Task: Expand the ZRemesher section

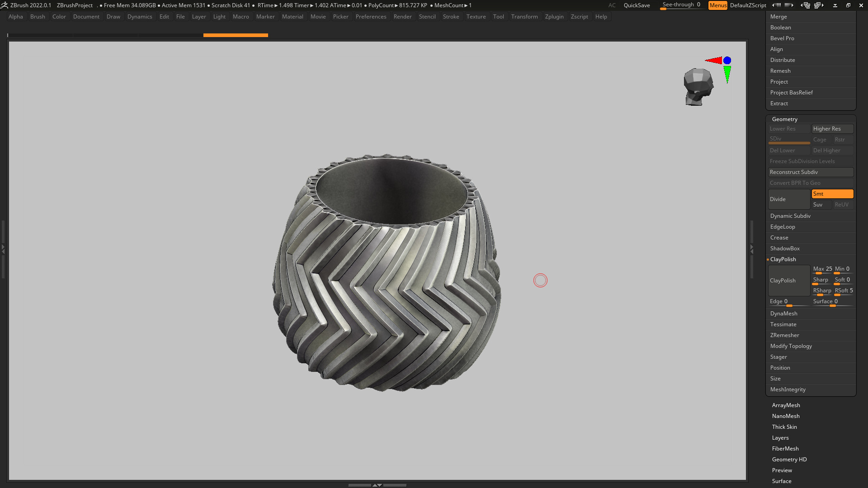Action: [x=784, y=335]
